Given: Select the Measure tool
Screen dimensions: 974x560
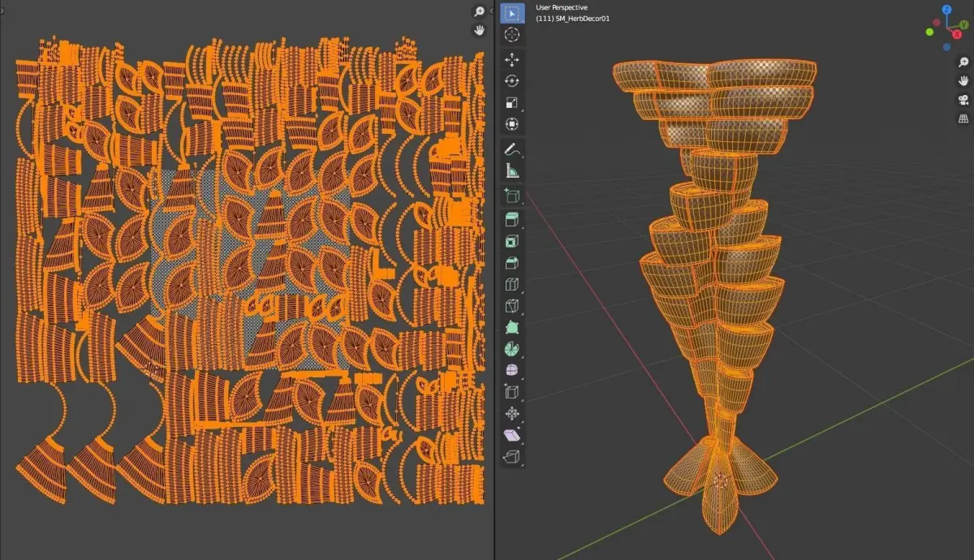Looking at the screenshot, I should [512, 170].
